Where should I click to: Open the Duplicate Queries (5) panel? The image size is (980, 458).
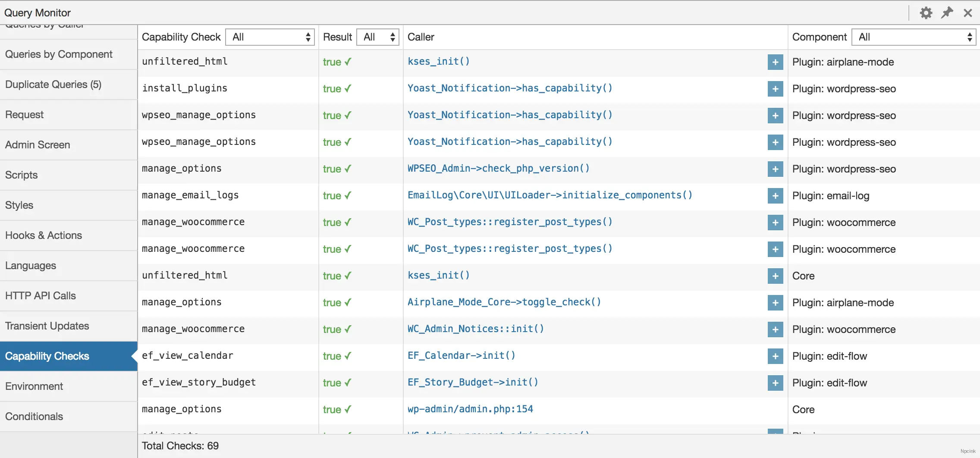tap(53, 85)
